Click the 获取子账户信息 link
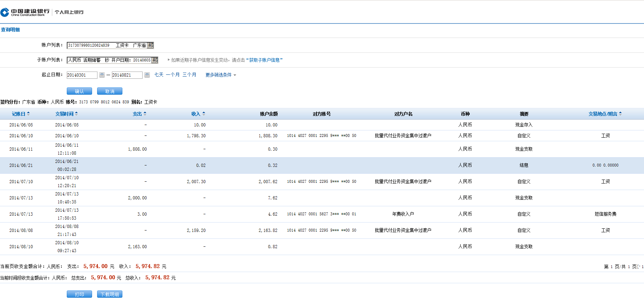The image size is (644, 306). click(x=264, y=60)
